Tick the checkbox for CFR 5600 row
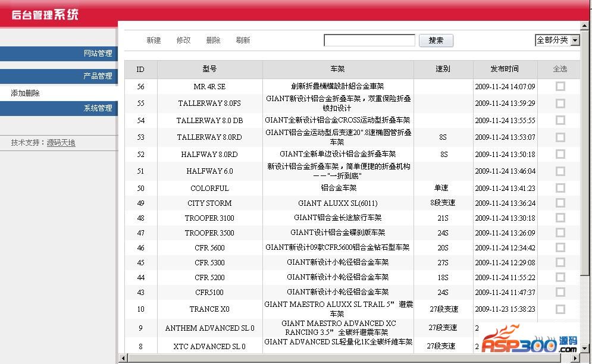 [x=560, y=247]
